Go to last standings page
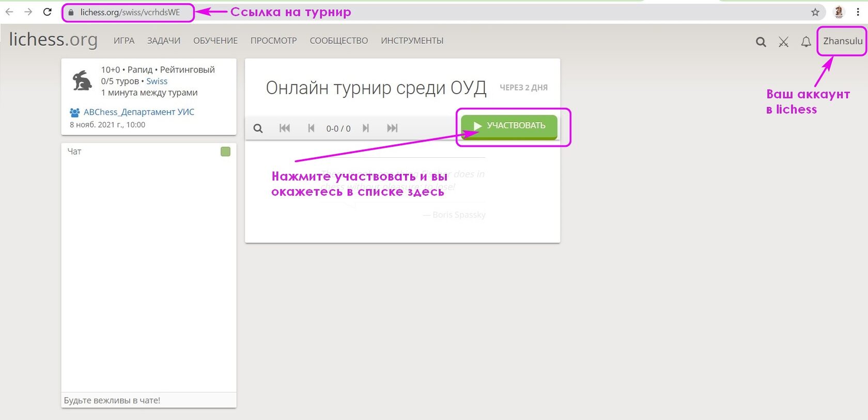 392,128
